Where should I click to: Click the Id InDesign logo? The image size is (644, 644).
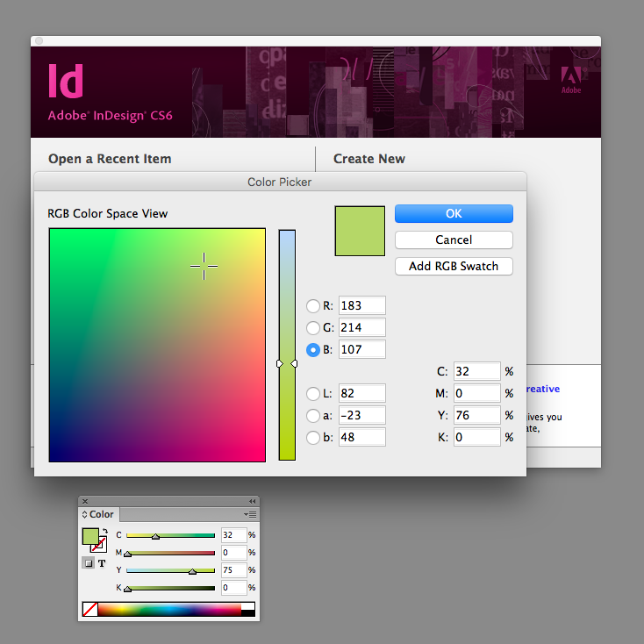[x=66, y=81]
